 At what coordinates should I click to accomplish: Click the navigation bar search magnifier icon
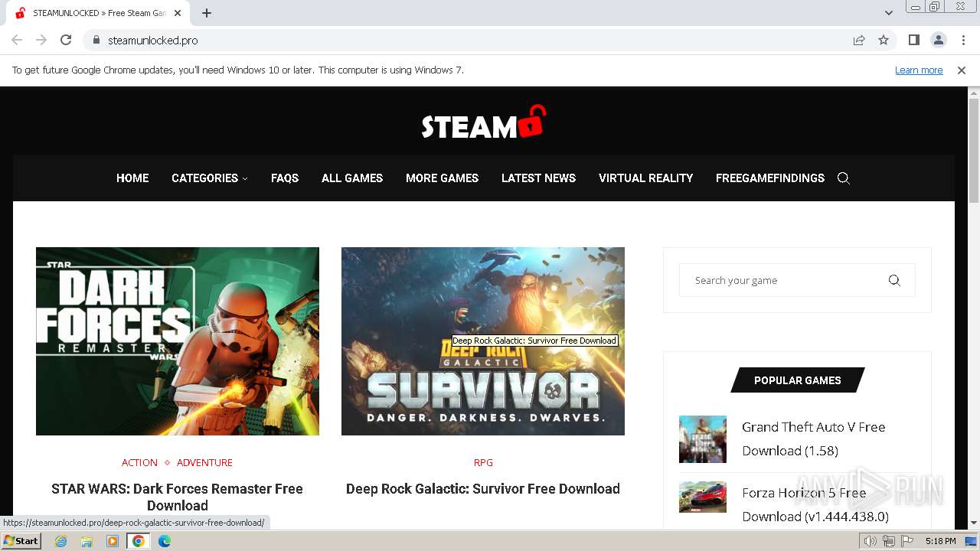[x=844, y=178]
